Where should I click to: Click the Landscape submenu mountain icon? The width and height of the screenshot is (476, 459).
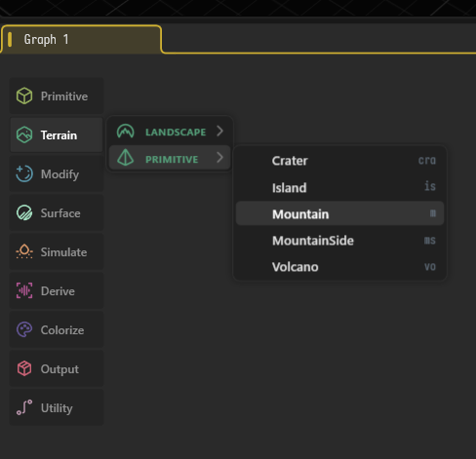click(126, 132)
